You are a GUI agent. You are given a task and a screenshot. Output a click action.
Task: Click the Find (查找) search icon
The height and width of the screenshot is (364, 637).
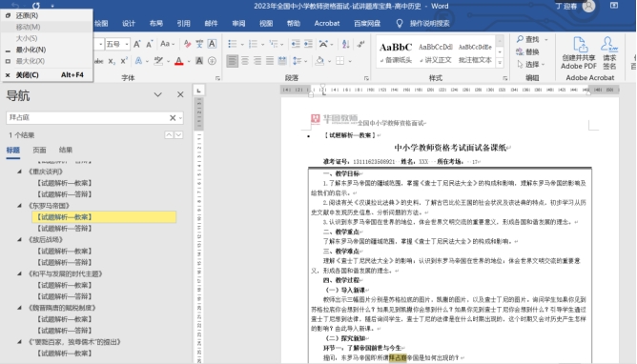[x=520, y=39]
